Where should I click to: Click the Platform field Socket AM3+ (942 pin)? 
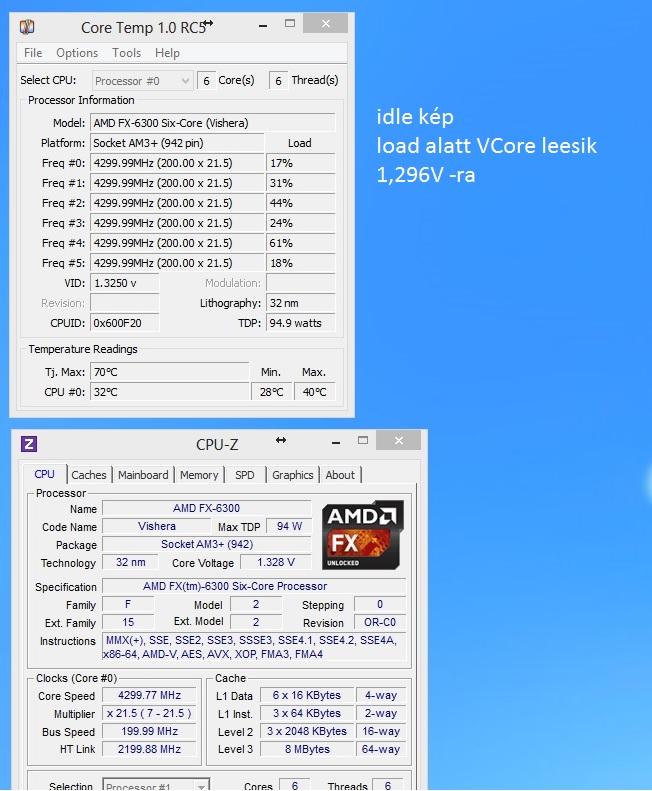click(177, 143)
